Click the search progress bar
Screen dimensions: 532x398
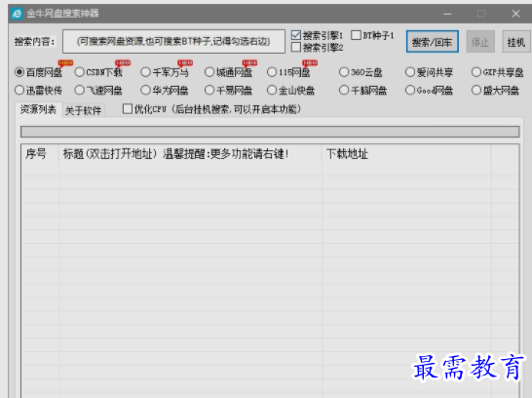270,132
